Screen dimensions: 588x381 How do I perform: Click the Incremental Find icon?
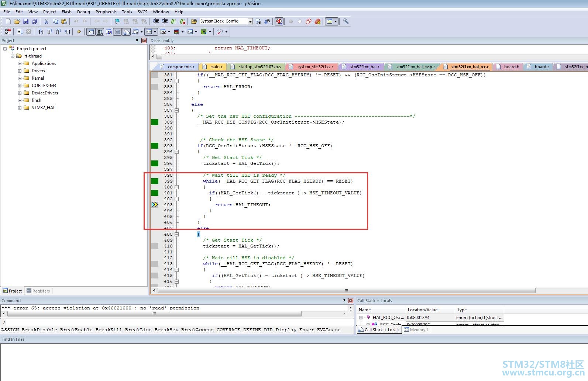[x=267, y=21]
